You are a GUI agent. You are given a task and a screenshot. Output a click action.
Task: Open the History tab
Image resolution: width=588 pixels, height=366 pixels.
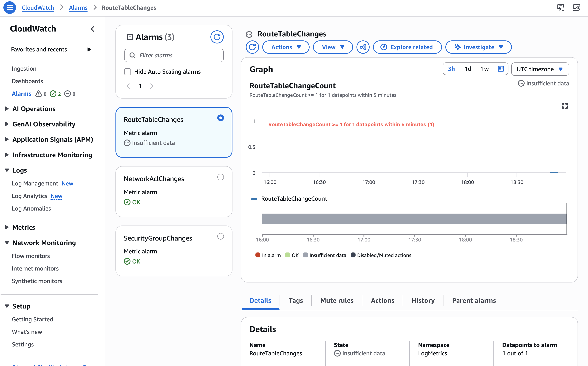click(x=423, y=300)
